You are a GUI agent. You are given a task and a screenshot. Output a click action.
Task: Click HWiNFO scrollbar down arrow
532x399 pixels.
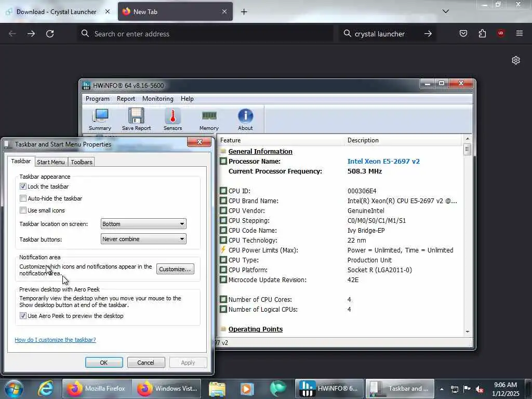[x=468, y=331]
